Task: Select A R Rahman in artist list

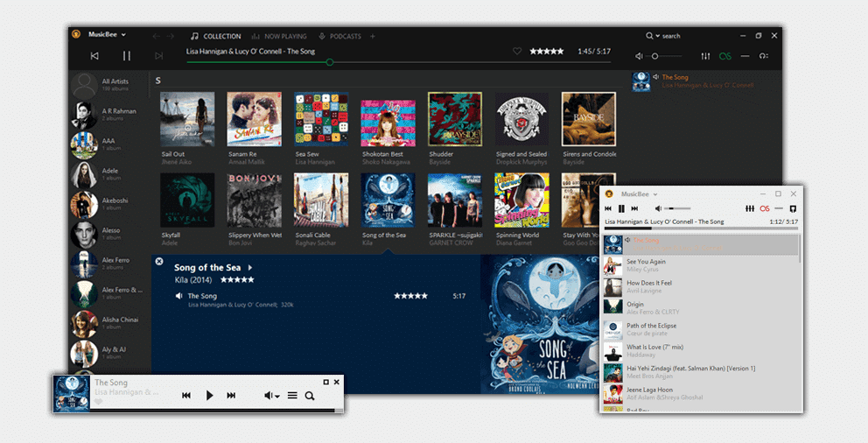Action: point(109,115)
